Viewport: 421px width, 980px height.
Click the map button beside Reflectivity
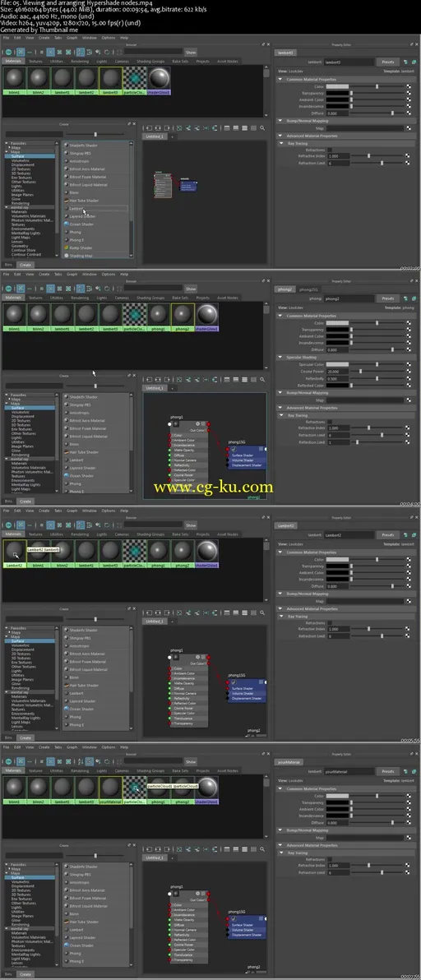[x=408, y=378]
